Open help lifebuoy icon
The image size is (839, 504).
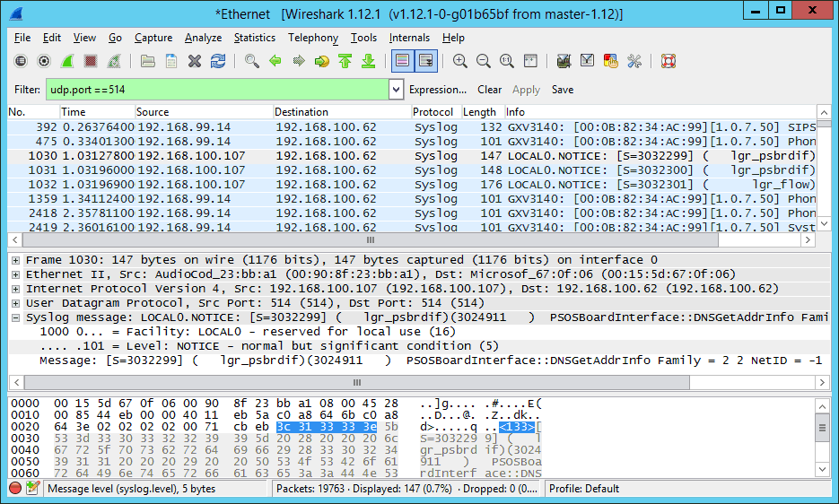click(x=668, y=61)
